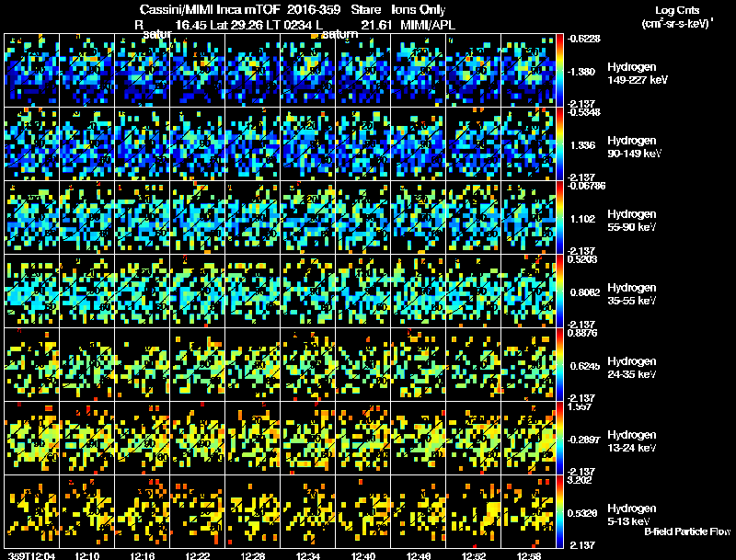Image resolution: width=736 pixels, height=560 pixels.
Task: Click the Hydrogen 13-24 keV row label
Action: pyautogui.click(x=632, y=441)
